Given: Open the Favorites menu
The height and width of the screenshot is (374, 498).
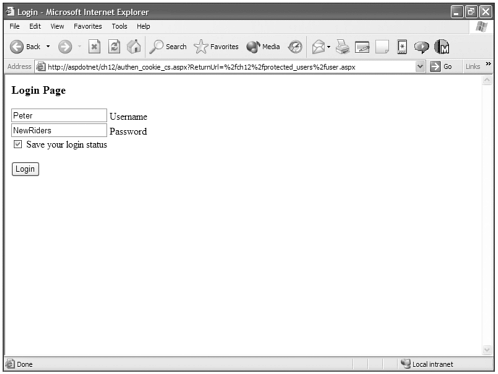Looking at the screenshot, I should 88,26.
